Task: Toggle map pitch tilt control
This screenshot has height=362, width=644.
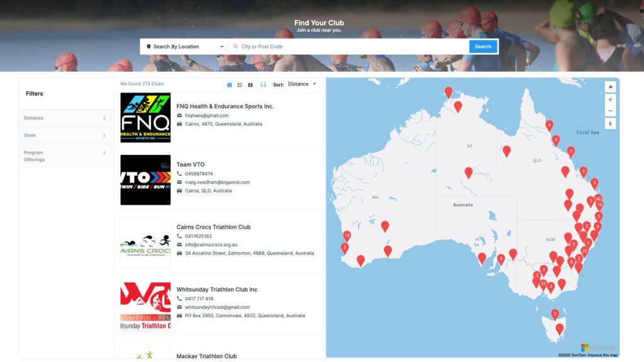Action: pos(610,87)
